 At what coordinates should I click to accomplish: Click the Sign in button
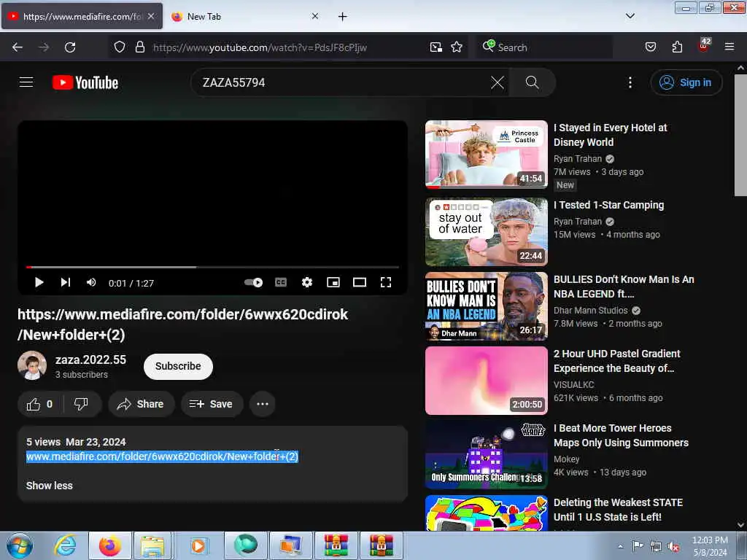click(686, 82)
